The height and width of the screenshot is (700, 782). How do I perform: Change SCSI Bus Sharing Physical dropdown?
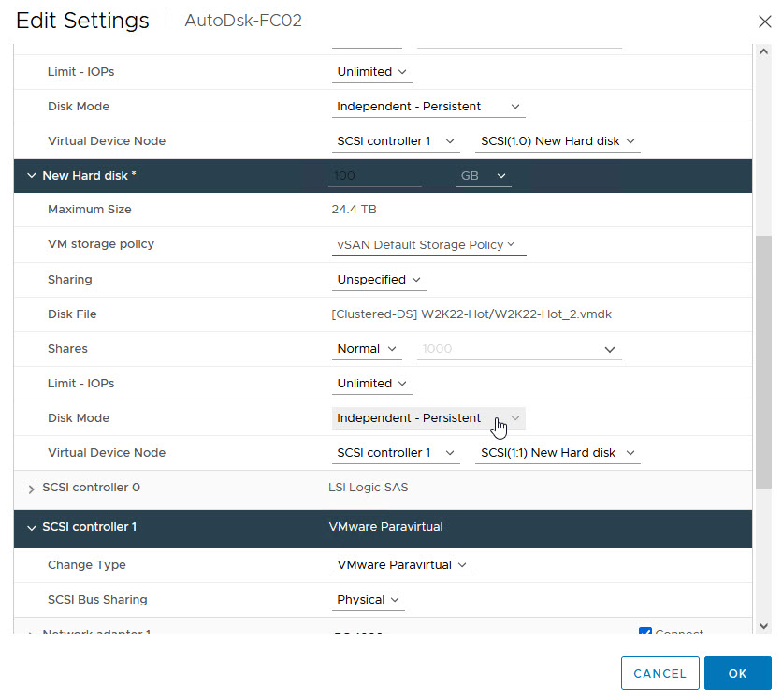pyautogui.click(x=369, y=600)
